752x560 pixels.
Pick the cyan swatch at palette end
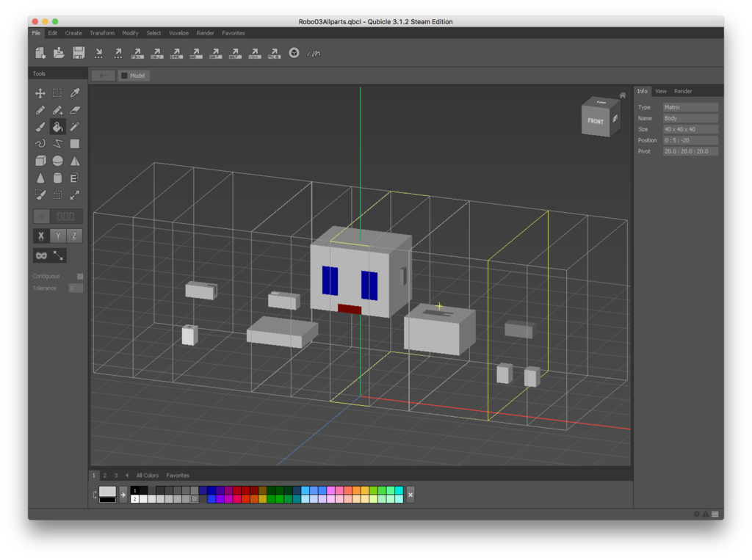click(x=399, y=490)
